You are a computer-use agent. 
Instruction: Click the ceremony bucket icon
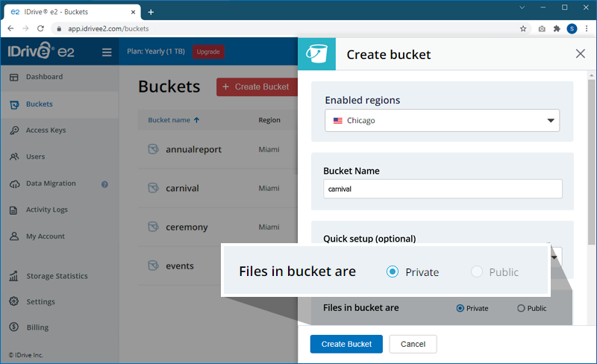point(153,227)
